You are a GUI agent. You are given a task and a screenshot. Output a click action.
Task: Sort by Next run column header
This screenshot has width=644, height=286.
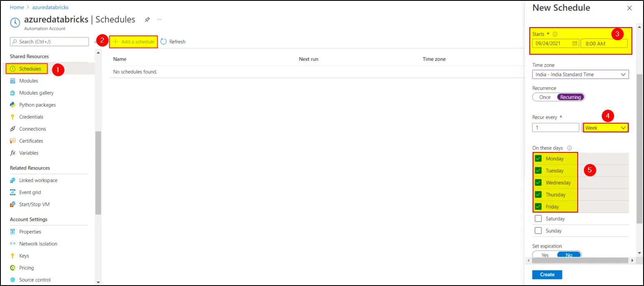pyautogui.click(x=309, y=59)
